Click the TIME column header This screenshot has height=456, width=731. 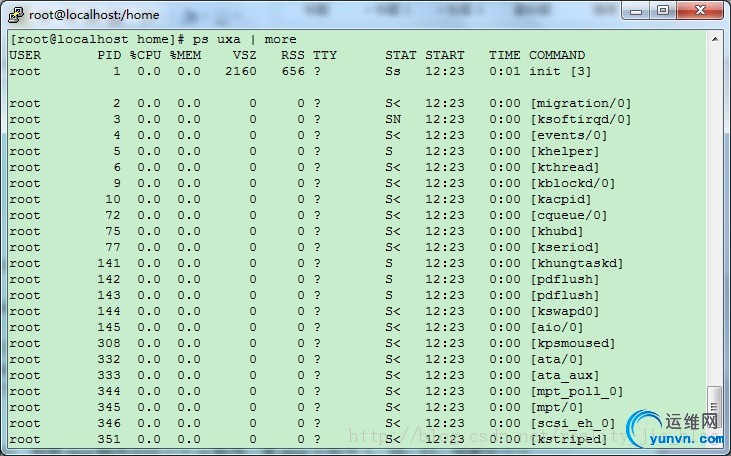pyautogui.click(x=504, y=55)
